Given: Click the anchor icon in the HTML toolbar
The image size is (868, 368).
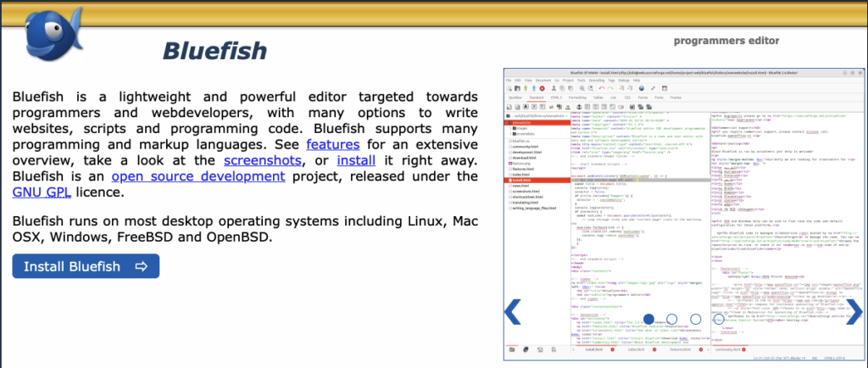Looking at the screenshot, I should (579, 107).
